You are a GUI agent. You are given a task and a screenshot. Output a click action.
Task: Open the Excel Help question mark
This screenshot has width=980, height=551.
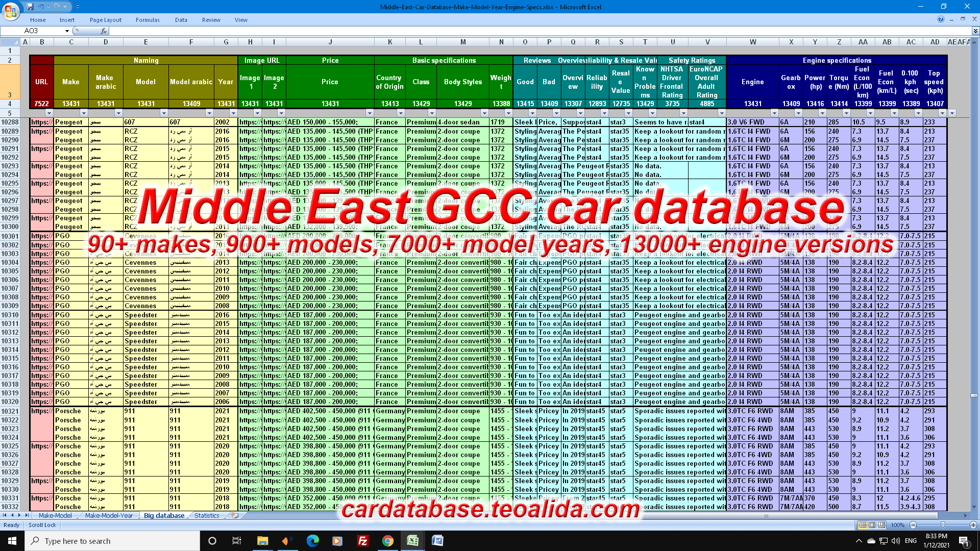(941, 19)
